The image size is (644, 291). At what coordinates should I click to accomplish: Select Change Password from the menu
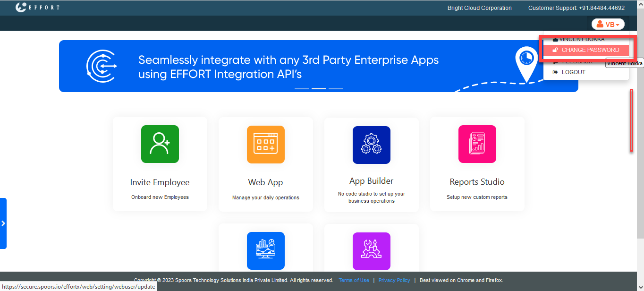590,50
